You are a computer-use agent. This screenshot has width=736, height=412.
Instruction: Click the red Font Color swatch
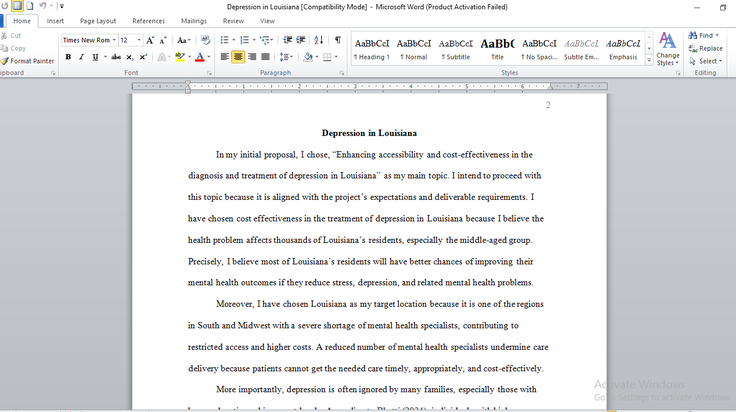pyautogui.click(x=200, y=57)
